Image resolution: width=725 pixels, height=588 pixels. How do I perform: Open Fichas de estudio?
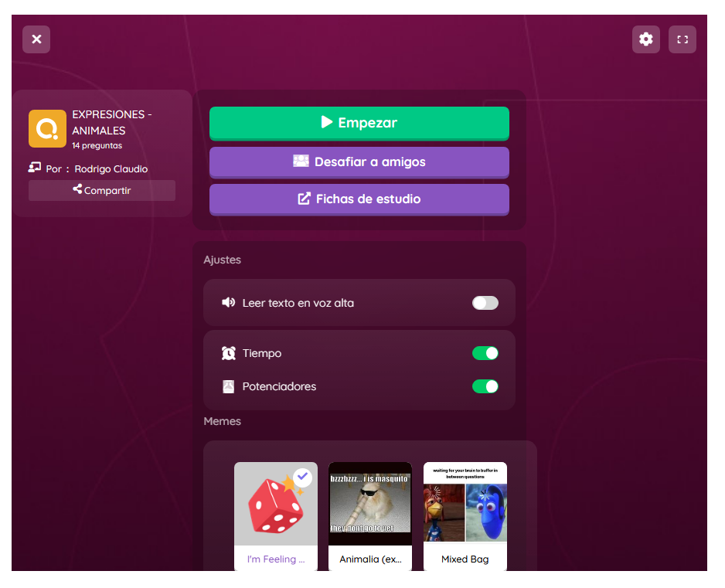click(359, 199)
